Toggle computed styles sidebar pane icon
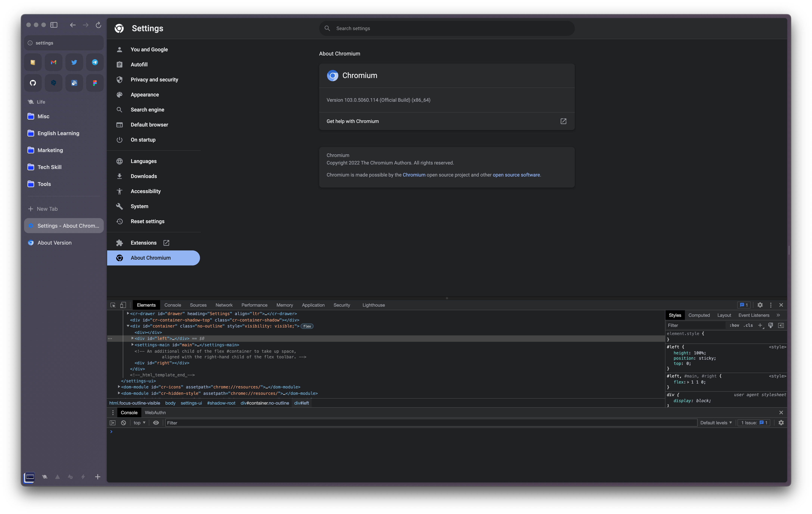This screenshot has width=812, height=514. [781, 325]
